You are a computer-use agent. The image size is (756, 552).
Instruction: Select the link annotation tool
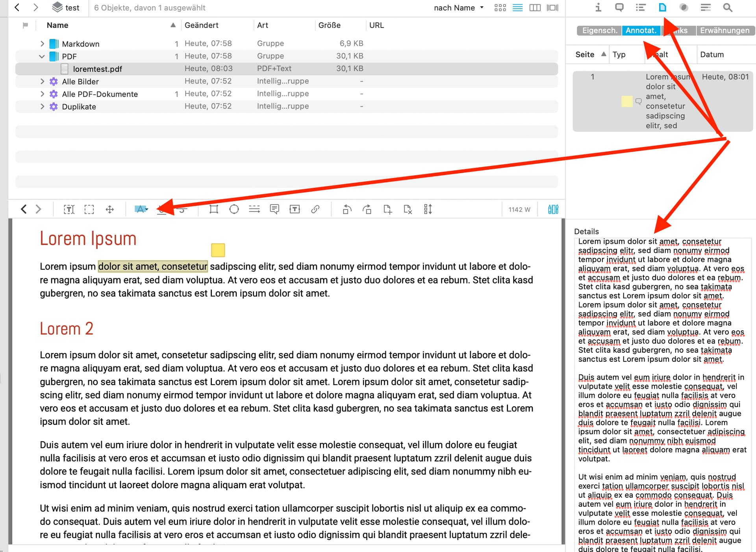(315, 209)
